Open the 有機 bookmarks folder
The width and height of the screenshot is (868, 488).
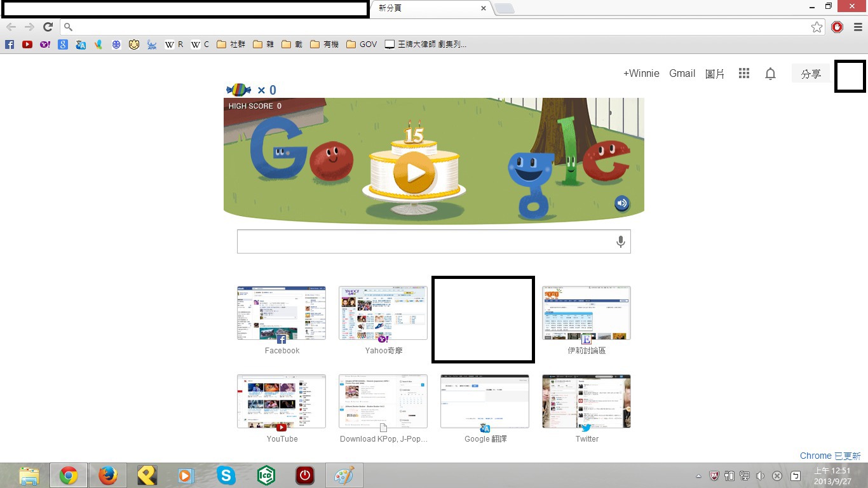click(x=325, y=44)
